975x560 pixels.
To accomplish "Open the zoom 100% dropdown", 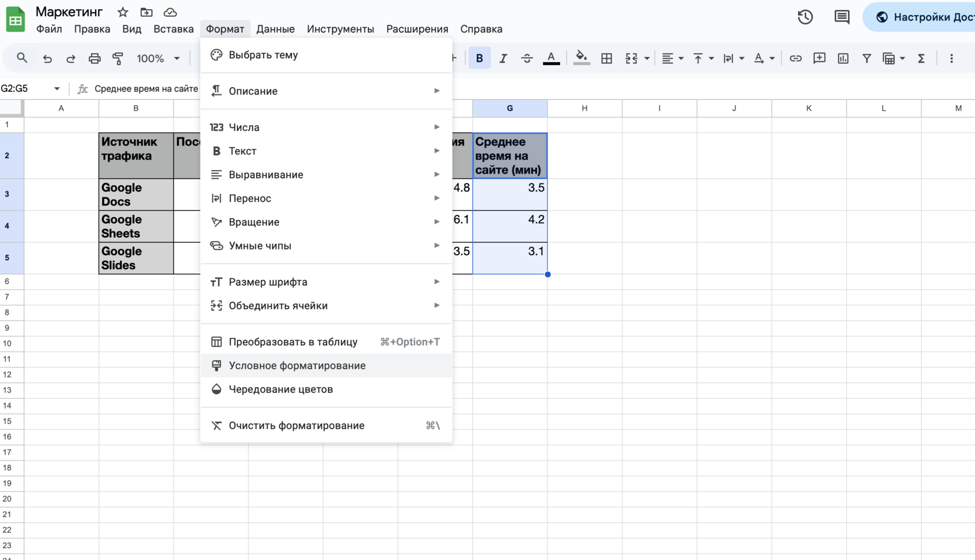I will (158, 58).
